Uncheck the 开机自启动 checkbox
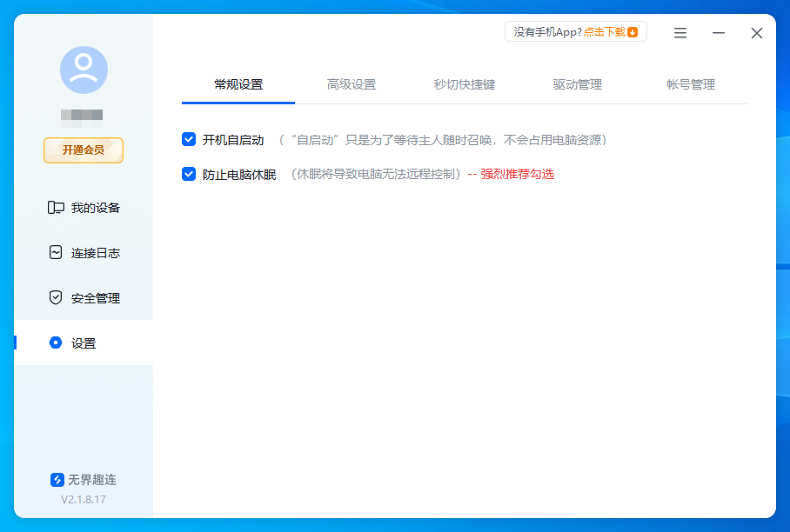This screenshot has height=532, width=790. (x=189, y=138)
